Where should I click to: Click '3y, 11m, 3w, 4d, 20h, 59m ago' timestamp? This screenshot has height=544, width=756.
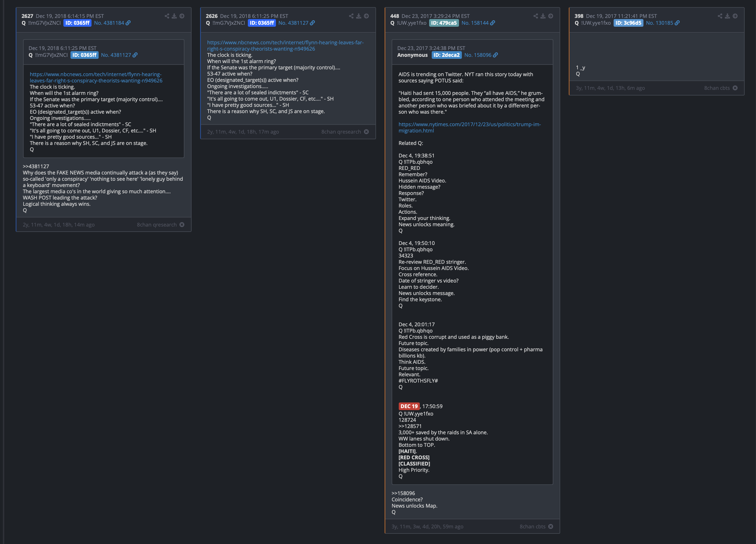(x=427, y=526)
